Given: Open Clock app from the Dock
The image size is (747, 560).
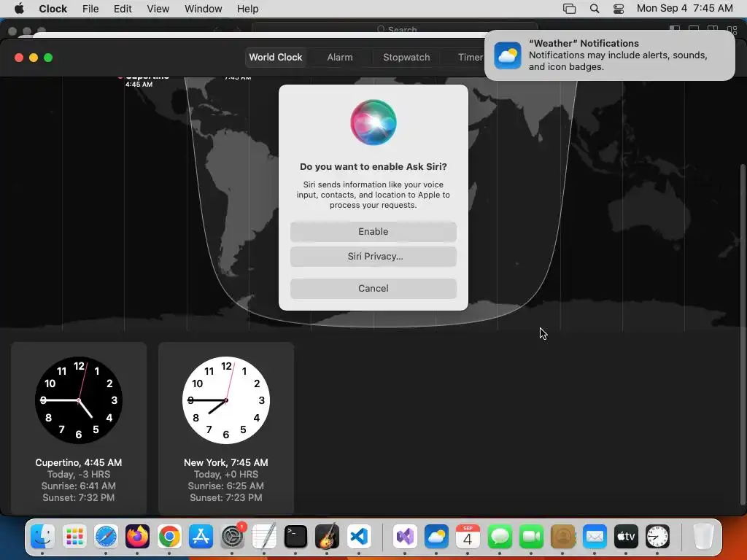Looking at the screenshot, I should point(657,537).
